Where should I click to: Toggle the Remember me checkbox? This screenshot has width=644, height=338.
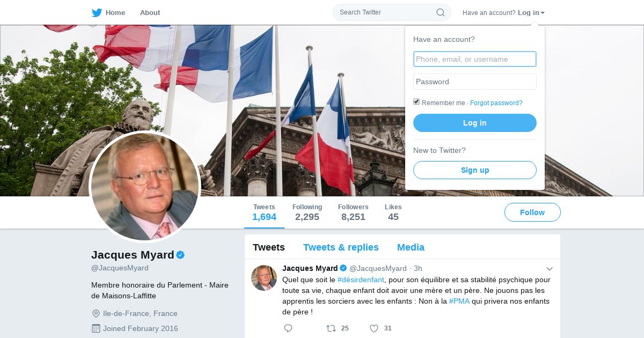point(416,102)
